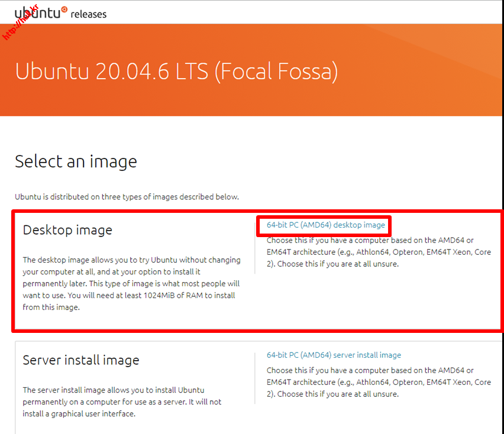Click paragraph starting 'The desktop image allows you'
The width and height of the screenshot is (504, 434).
(x=131, y=283)
